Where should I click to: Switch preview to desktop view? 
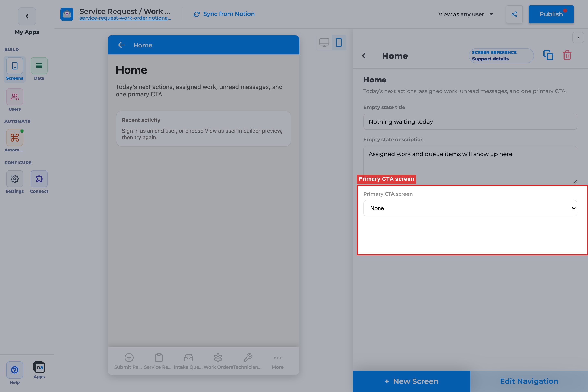click(x=324, y=42)
